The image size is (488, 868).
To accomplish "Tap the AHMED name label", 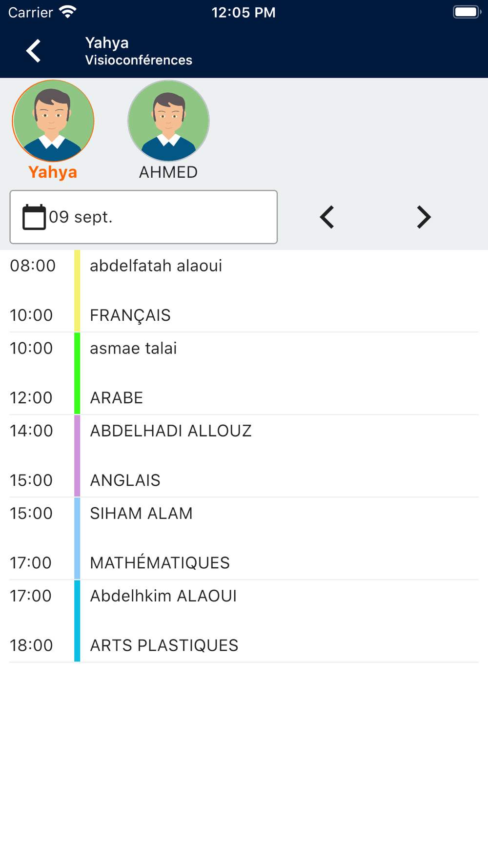I will (168, 172).
